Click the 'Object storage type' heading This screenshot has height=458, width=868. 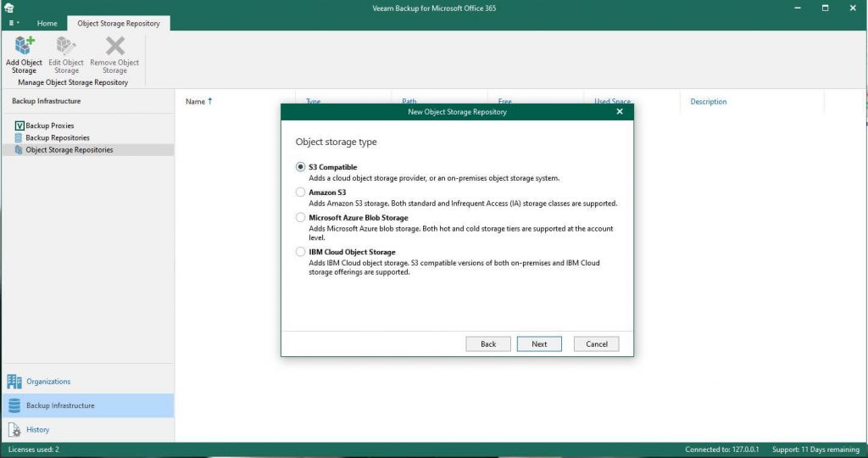click(336, 142)
